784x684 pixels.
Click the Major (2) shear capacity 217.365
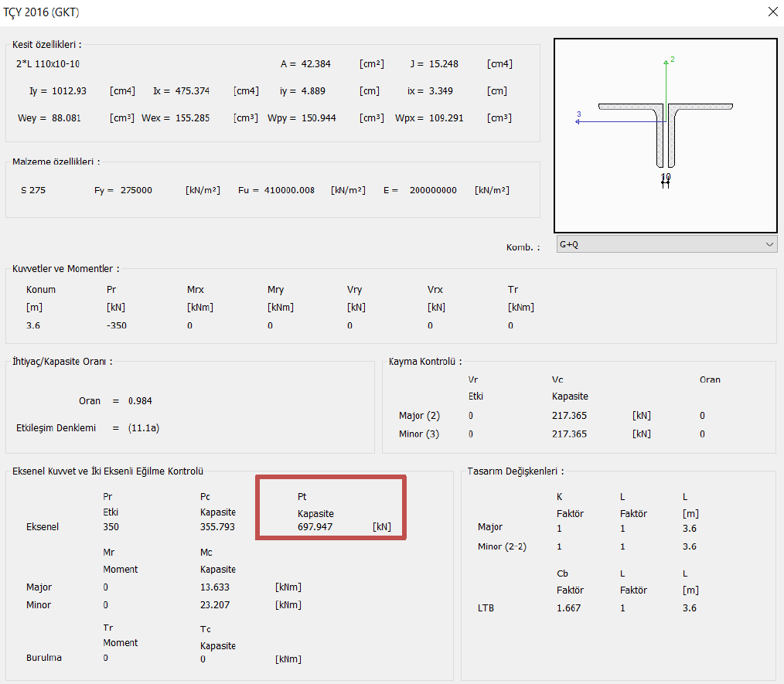570,415
